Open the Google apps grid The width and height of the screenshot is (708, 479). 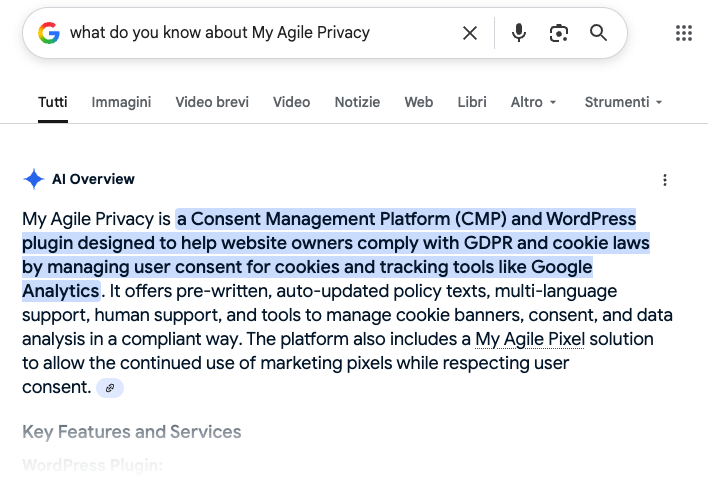click(x=684, y=33)
